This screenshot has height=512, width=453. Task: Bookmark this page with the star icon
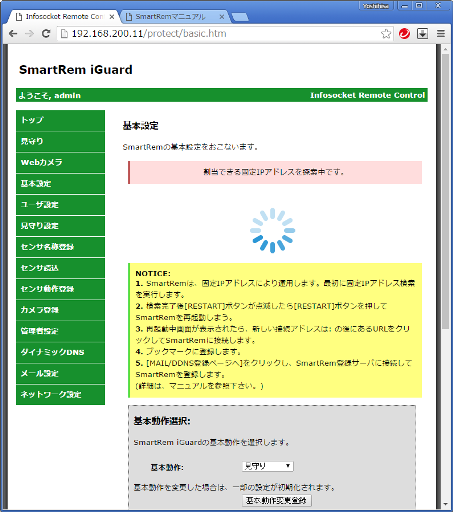coord(386,34)
